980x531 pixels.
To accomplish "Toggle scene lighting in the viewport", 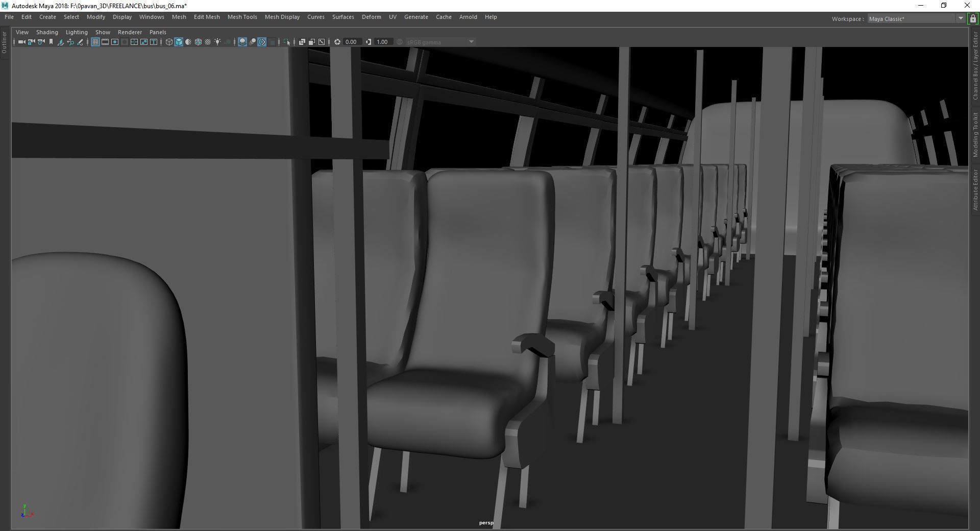I will pos(218,42).
